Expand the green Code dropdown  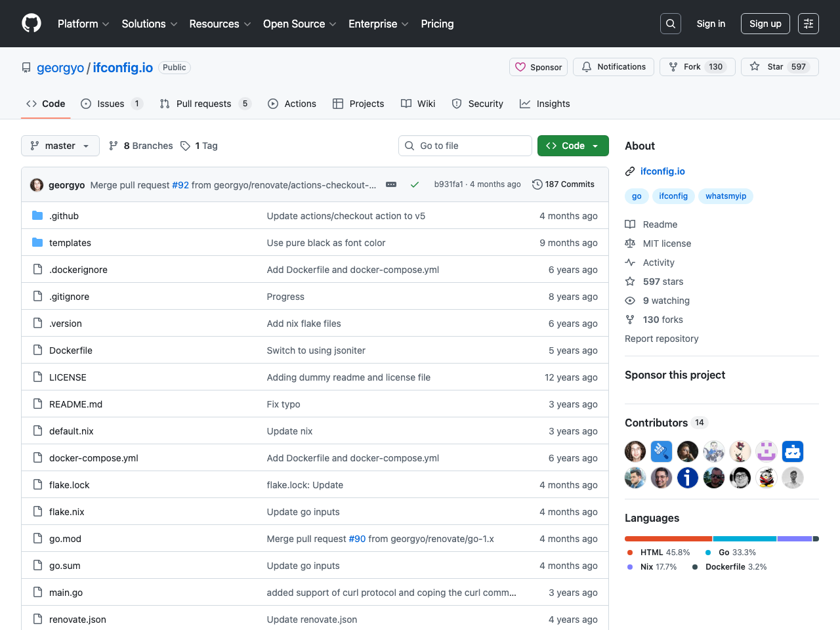(573, 146)
